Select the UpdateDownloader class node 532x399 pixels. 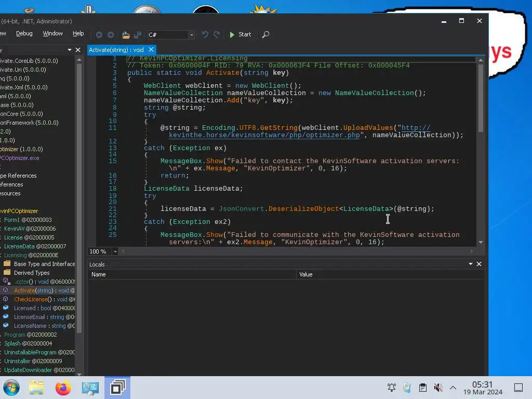pyautogui.click(x=39, y=370)
